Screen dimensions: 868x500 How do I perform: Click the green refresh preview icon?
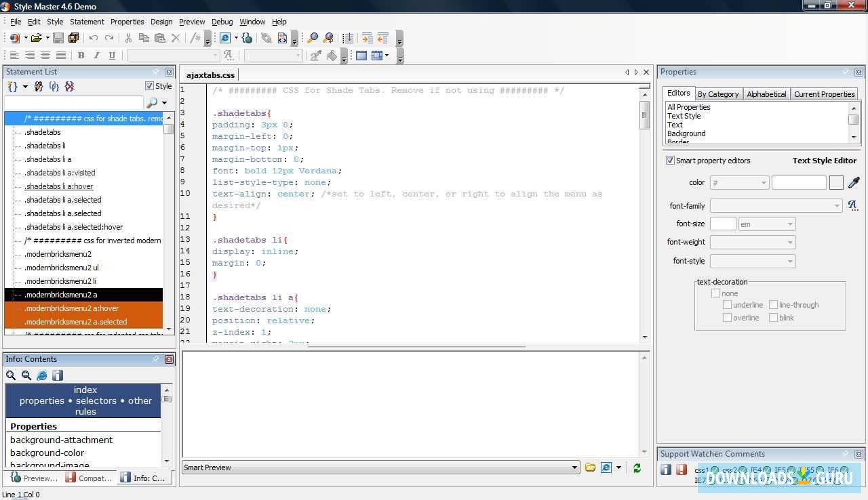[x=637, y=467]
